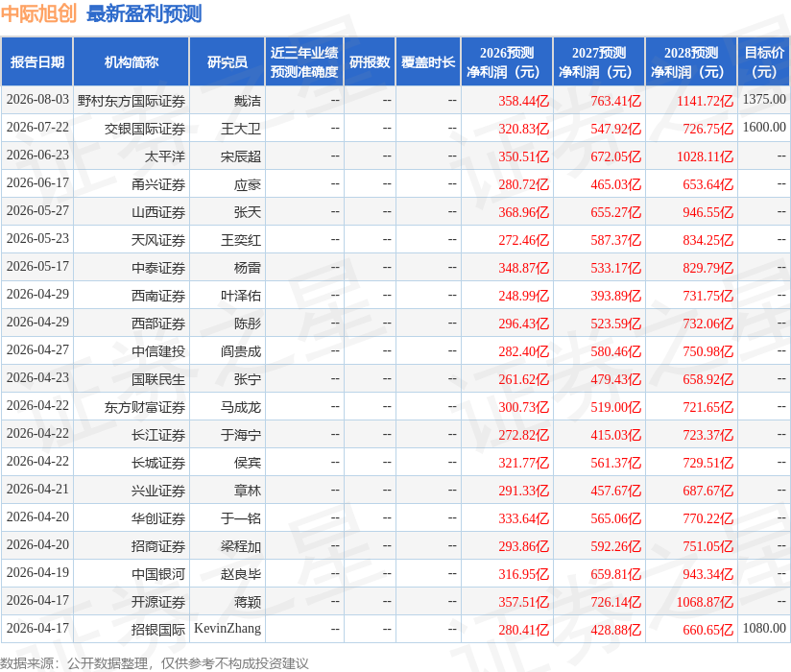Image resolution: width=791 pixels, height=672 pixels.
Task: Click the 1600.00 target price cell
Action: click(x=764, y=127)
